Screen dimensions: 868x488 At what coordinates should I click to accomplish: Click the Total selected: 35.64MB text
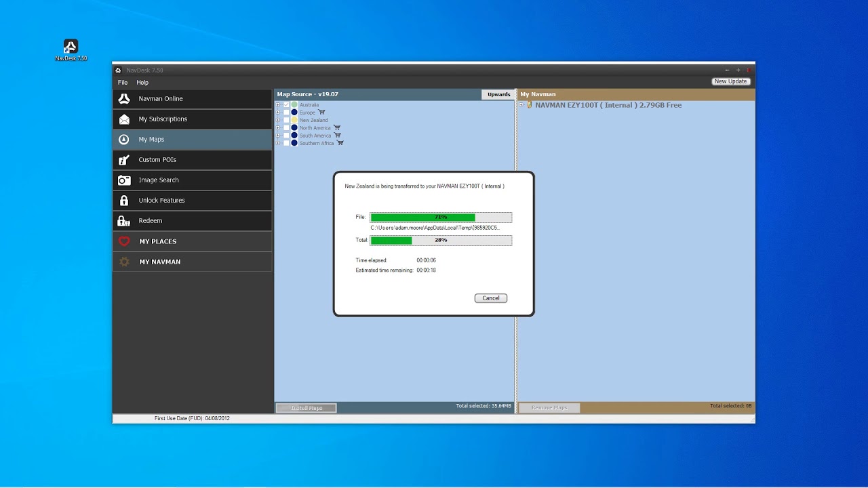coord(484,406)
